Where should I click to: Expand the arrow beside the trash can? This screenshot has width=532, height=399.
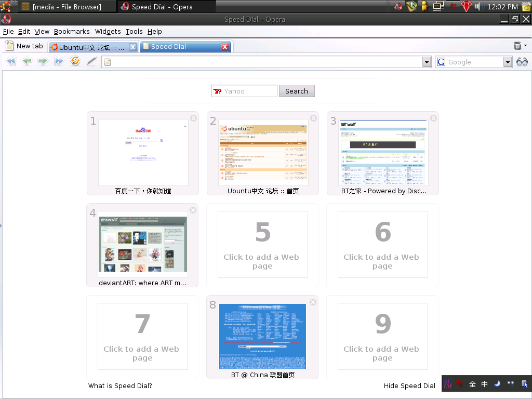[x=526, y=46]
